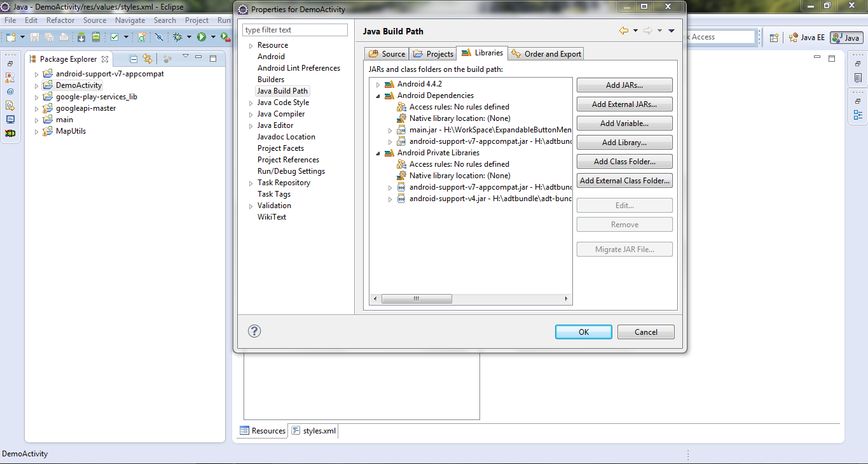Click the Save All toolbar icon
The height and width of the screenshot is (464, 868).
pos(49,37)
